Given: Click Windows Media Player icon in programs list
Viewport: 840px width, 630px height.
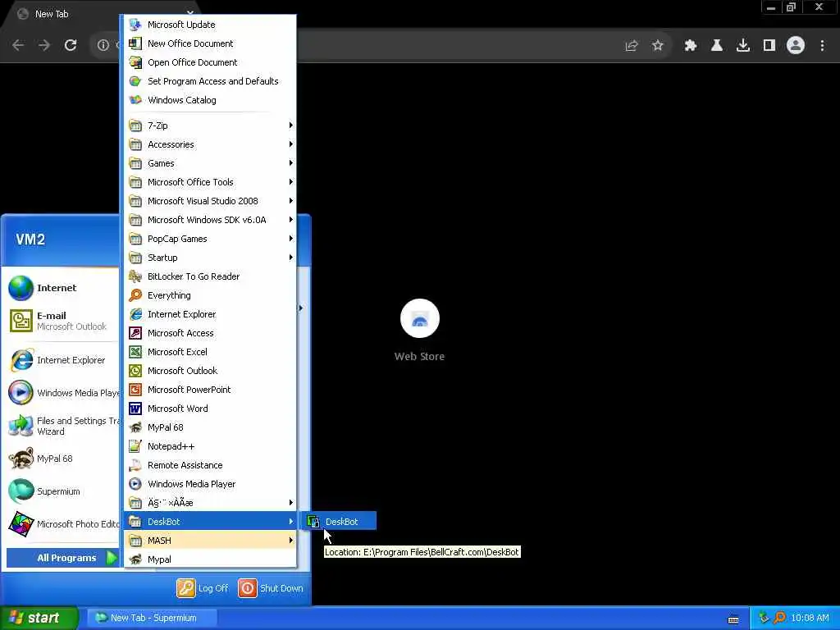Looking at the screenshot, I should pos(135,484).
